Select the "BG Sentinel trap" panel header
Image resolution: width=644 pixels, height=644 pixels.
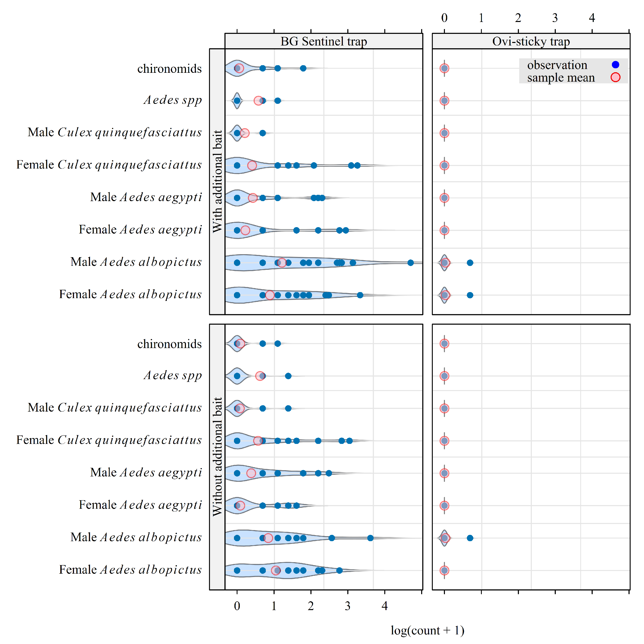(x=323, y=41)
